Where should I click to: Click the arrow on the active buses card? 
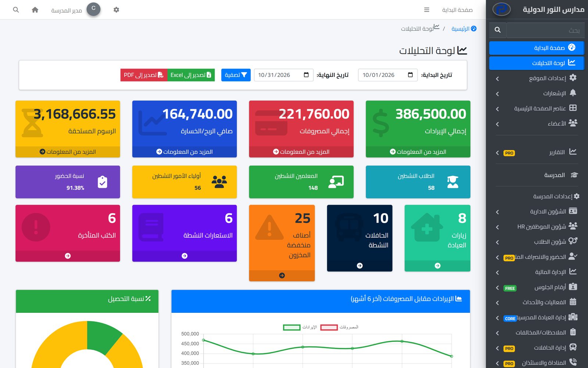(x=360, y=265)
